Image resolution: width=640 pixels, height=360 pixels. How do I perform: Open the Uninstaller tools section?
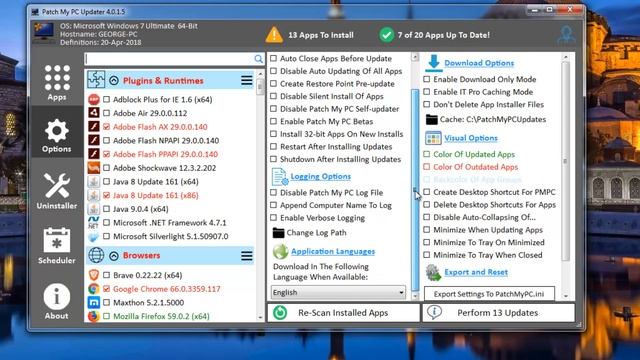click(57, 191)
